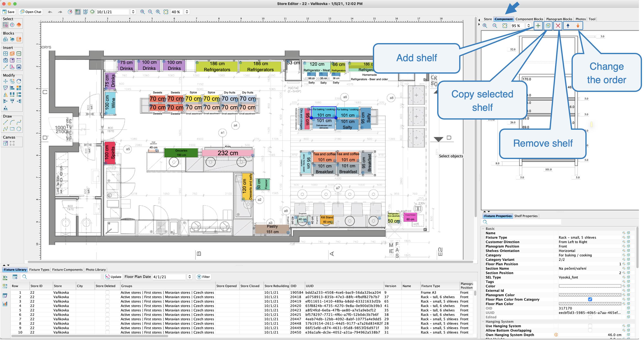This screenshot has width=644, height=340.
Task: Toggle the Edited checkbox
Action: [590, 317]
